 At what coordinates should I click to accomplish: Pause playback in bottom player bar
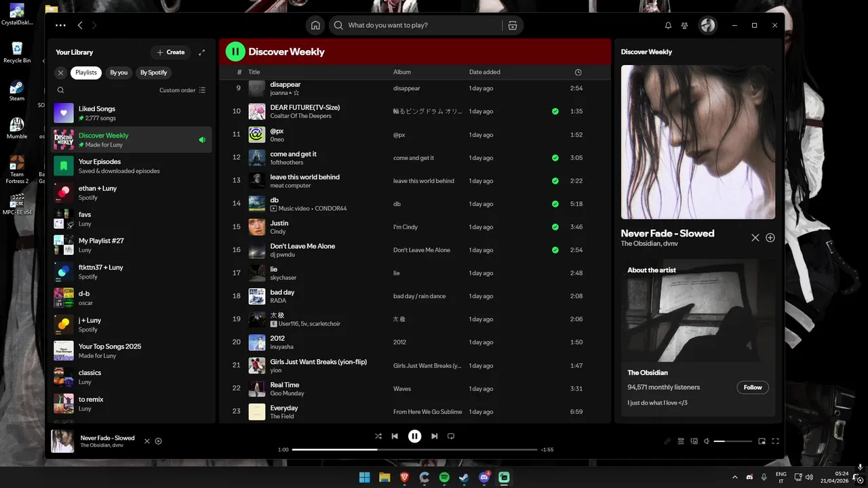[414, 436]
